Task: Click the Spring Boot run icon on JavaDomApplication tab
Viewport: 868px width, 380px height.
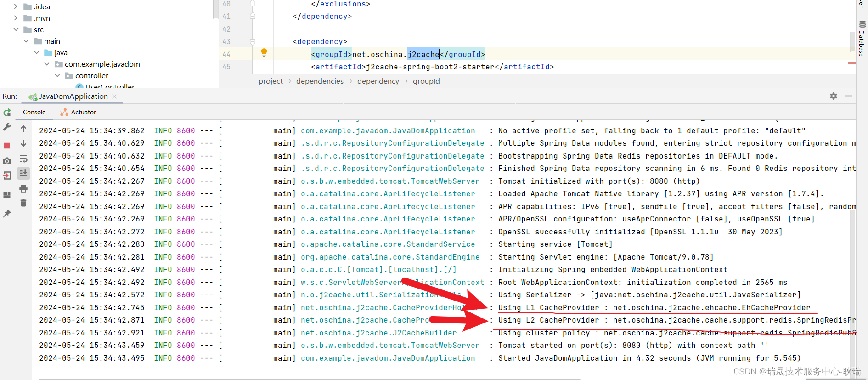Action: coord(33,96)
